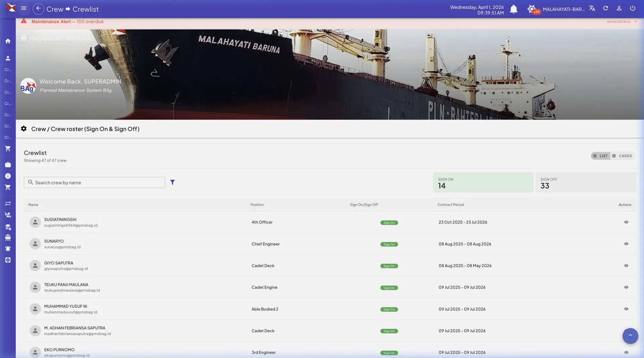View EKO PURNOMO's details via eye icon
The width and height of the screenshot is (644, 358).
[x=626, y=352]
